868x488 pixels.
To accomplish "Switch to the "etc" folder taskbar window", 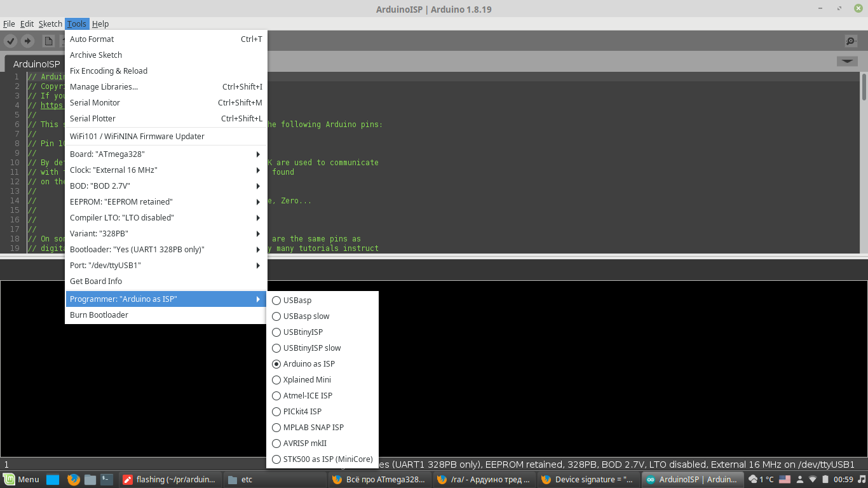I will [274, 480].
